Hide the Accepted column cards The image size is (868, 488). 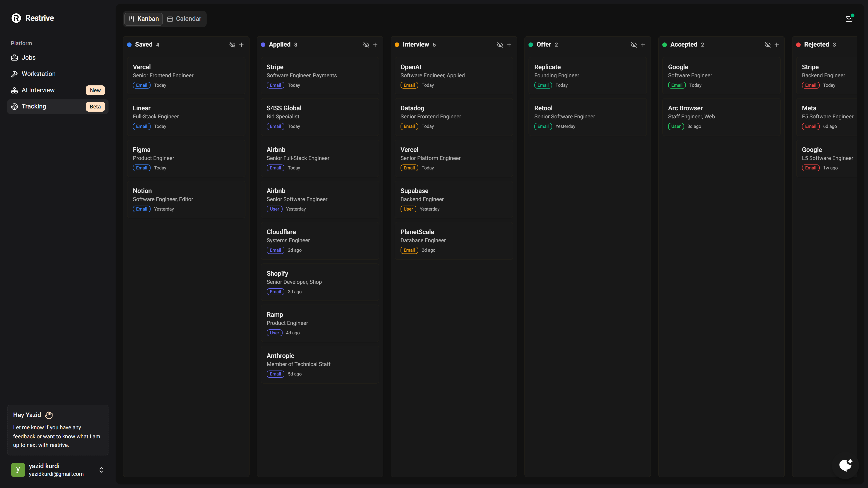pos(768,45)
